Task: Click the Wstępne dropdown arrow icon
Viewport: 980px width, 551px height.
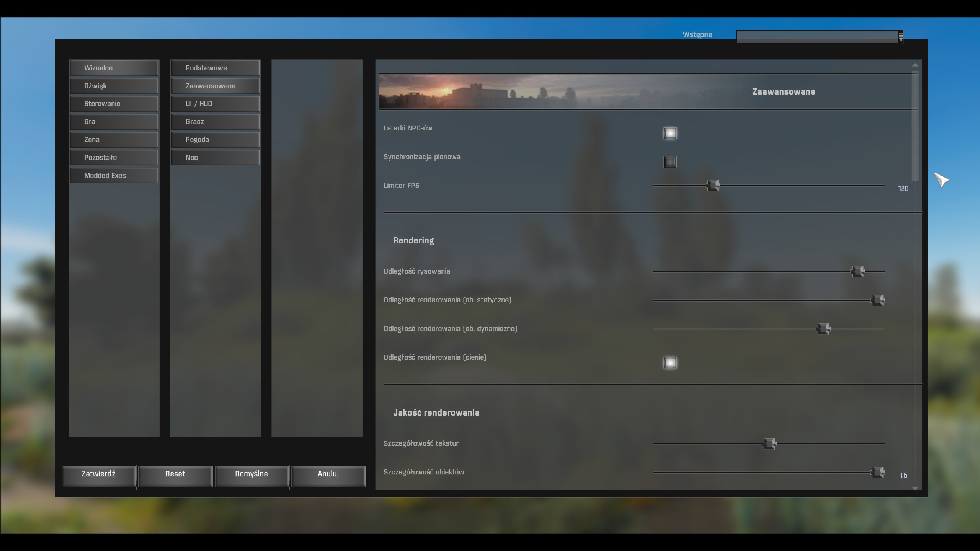Action: click(900, 37)
